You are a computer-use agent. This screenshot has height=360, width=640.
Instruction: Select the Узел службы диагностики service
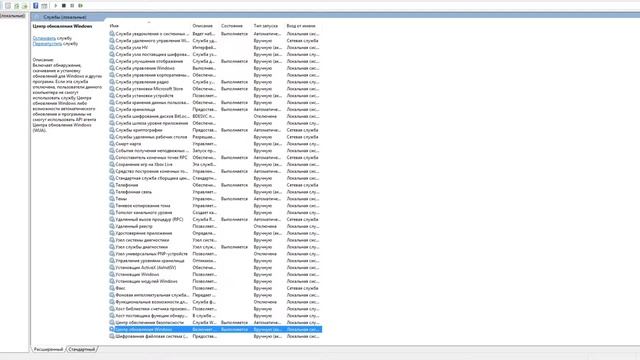pos(215,247)
